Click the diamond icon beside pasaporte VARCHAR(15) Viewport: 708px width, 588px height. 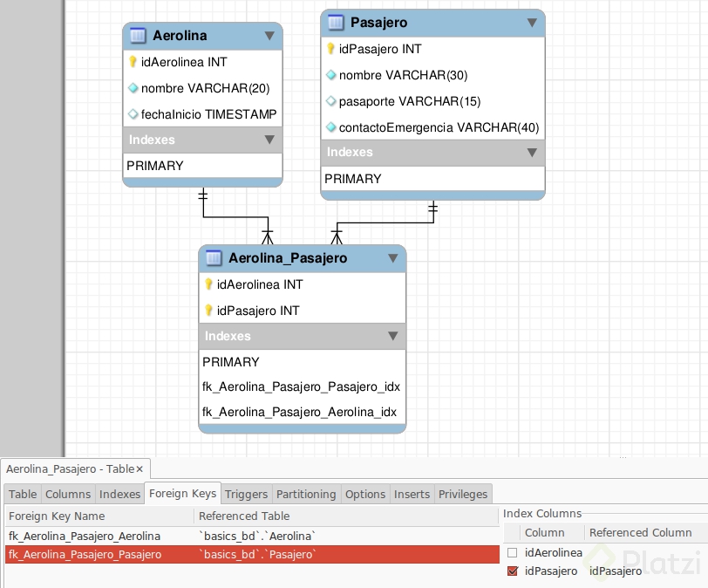pyautogui.click(x=331, y=101)
